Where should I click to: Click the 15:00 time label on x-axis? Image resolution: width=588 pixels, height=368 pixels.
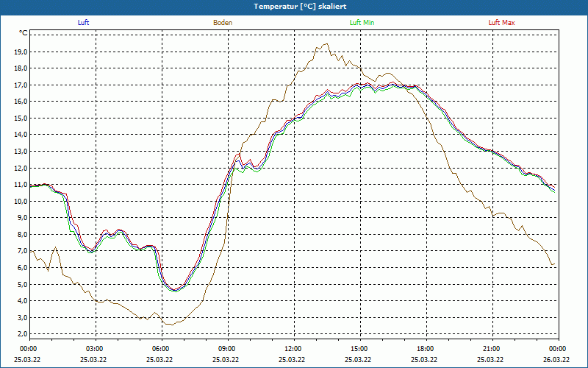[359, 349]
